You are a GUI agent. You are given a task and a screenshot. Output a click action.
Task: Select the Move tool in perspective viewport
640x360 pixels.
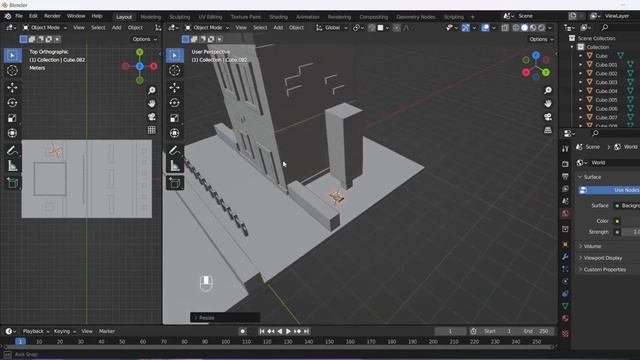pyautogui.click(x=175, y=87)
